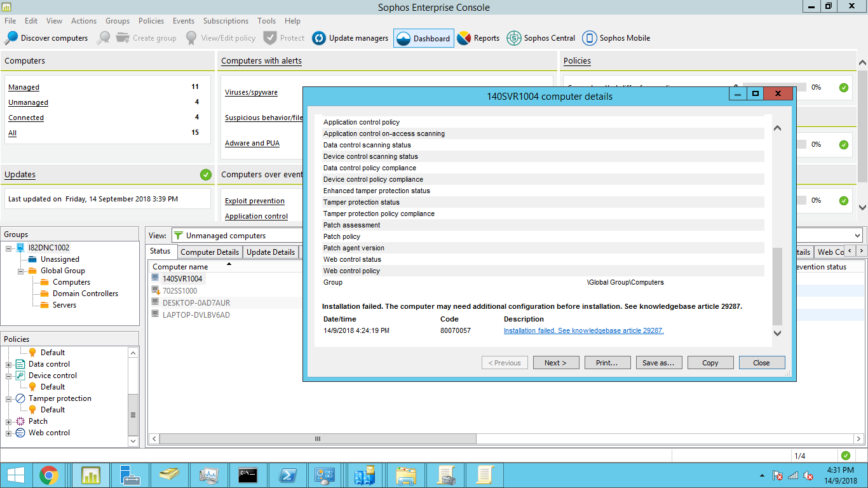This screenshot has width=868, height=488.
Task: Expand the Patch policy node
Action: (x=9, y=422)
